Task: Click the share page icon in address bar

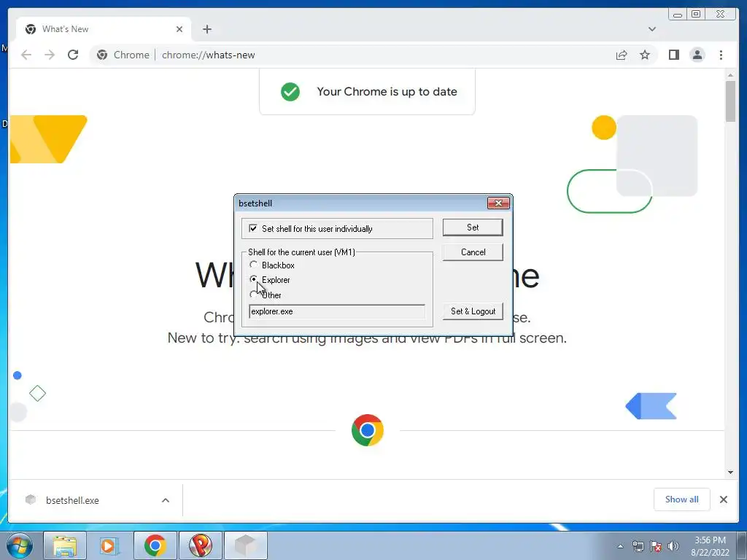Action: click(x=622, y=55)
